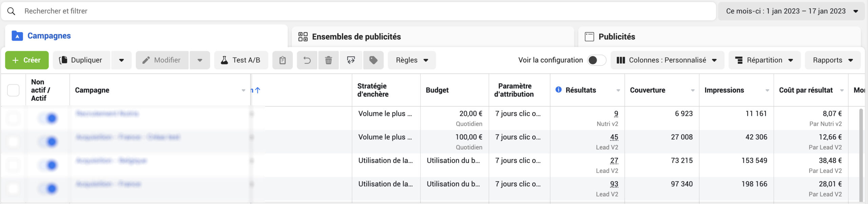Screen dimensions: 868x204
Task: Click the info icon beside Résultats
Action: 558,90
